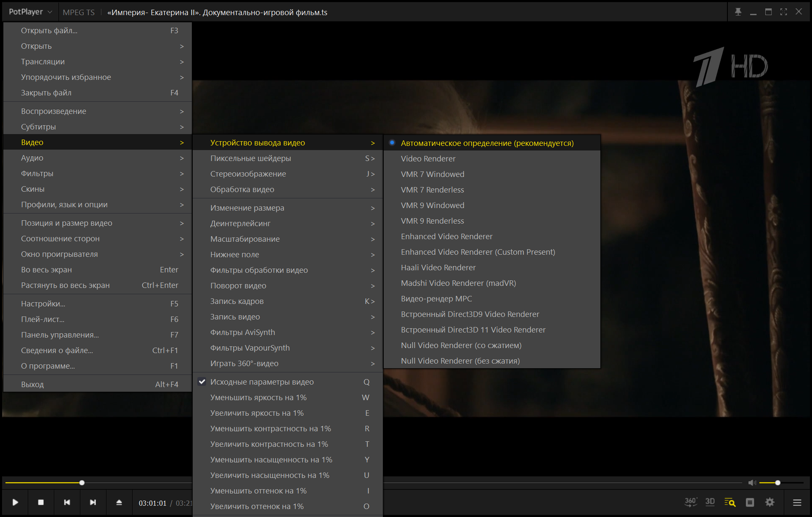Viewport: 812px width, 517px height.
Task: Open the PotPlayer main menu dropdown
Action: pos(30,12)
